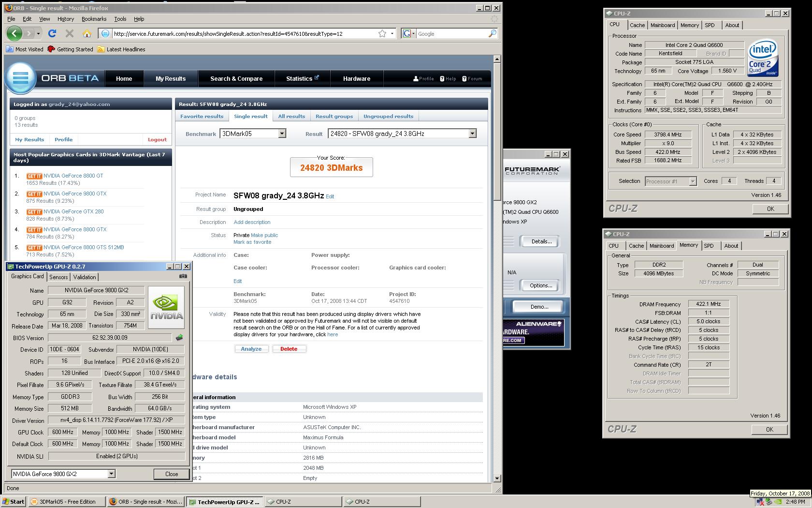Screen dimensions: 812x508
Task: Open the back/forward history dropdown arrow
Action: pyautogui.click(x=38, y=33)
